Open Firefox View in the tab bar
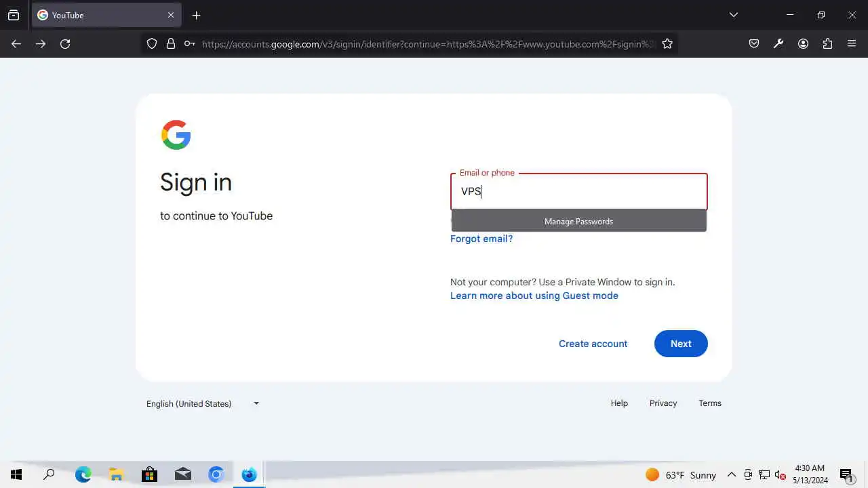This screenshot has height=488, width=868. pos(14,15)
